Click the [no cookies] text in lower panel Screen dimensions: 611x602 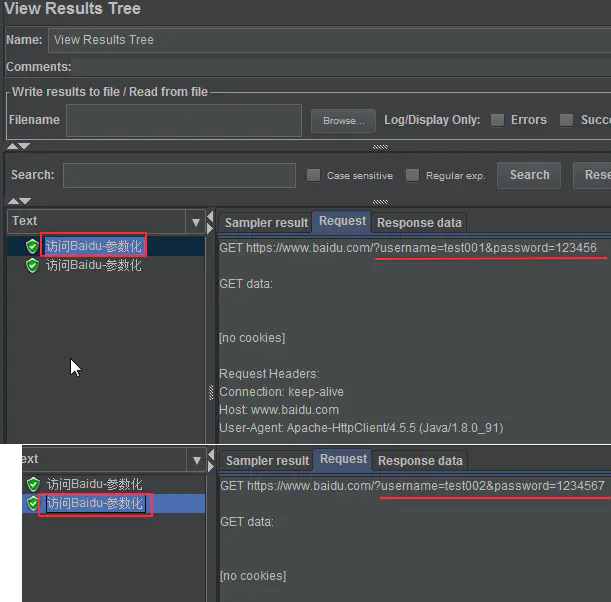tap(253, 576)
